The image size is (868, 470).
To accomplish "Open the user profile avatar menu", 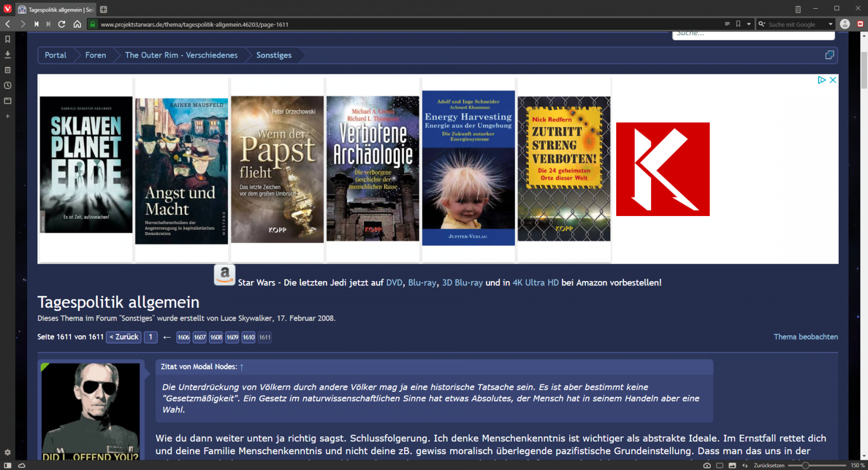I will 845,24.
